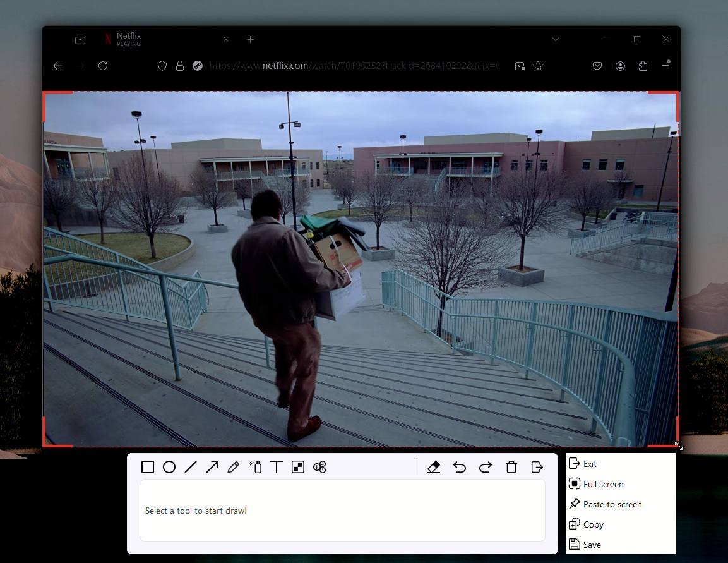This screenshot has height=563, width=728.
Task: Open the list all tabs dropdown
Action: (556, 39)
